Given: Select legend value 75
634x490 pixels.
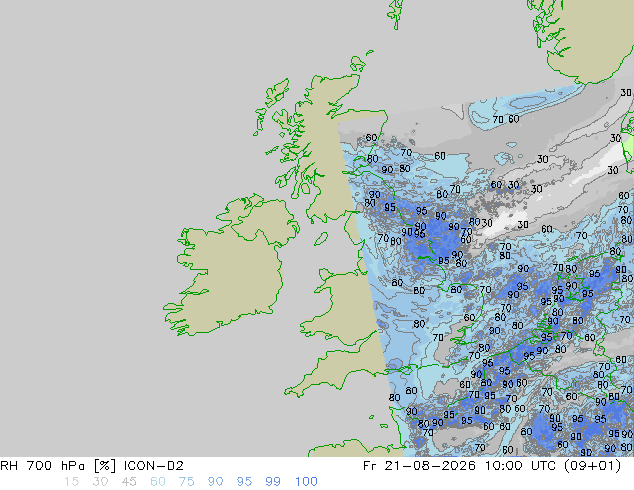Looking at the screenshot, I should (x=186, y=482).
